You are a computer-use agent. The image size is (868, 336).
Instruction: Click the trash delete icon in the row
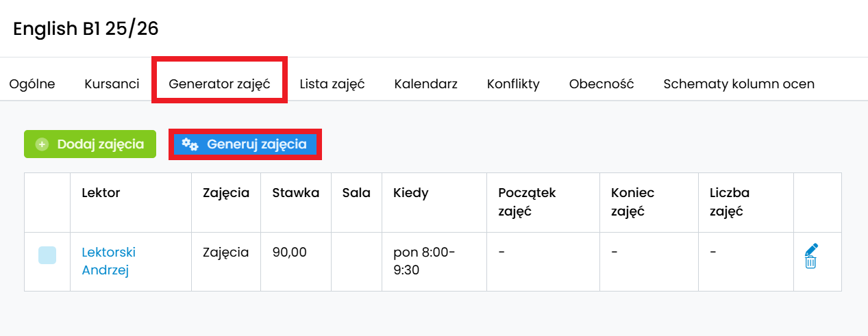pyautogui.click(x=810, y=262)
